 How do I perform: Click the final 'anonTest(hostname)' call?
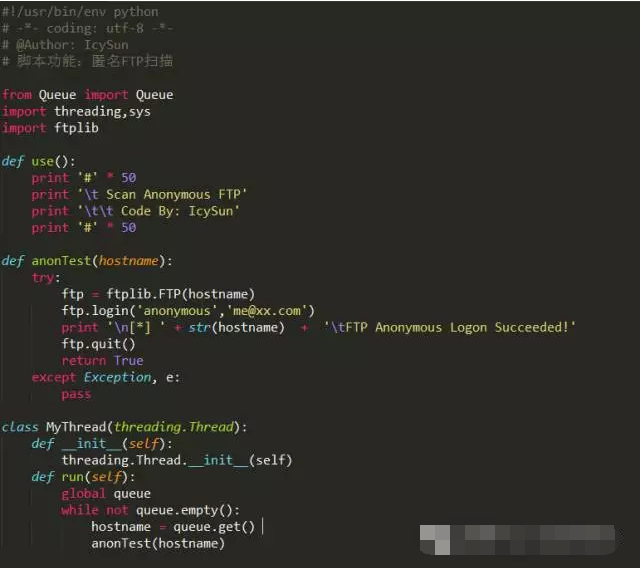tap(158, 543)
